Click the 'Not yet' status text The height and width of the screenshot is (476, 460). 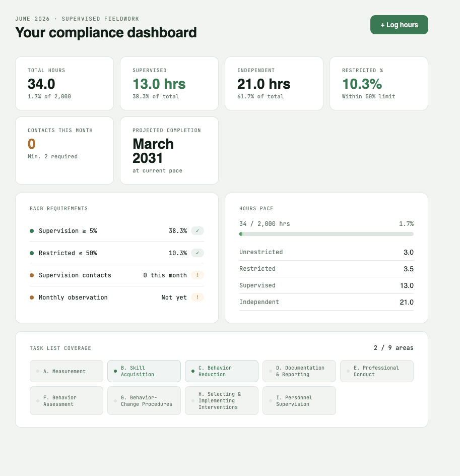[174, 297]
